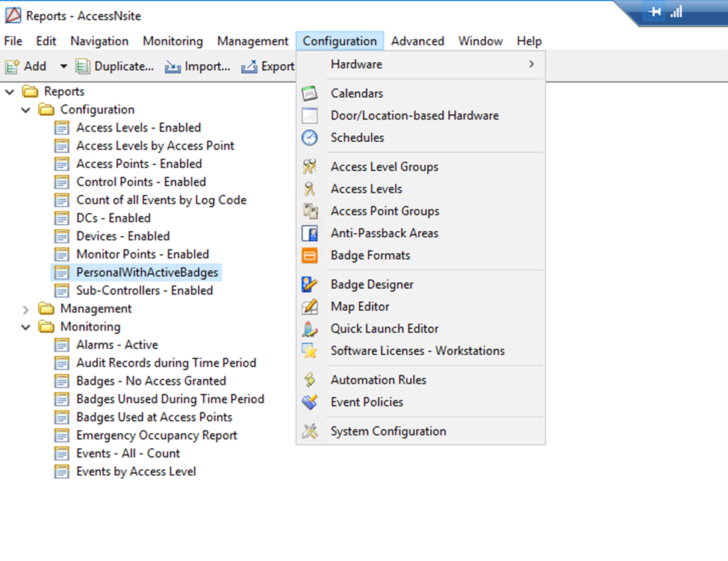Open the Monitoring menu in menu bar
Image resolution: width=728 pixels, height=561 pixels.
[172, 41]
